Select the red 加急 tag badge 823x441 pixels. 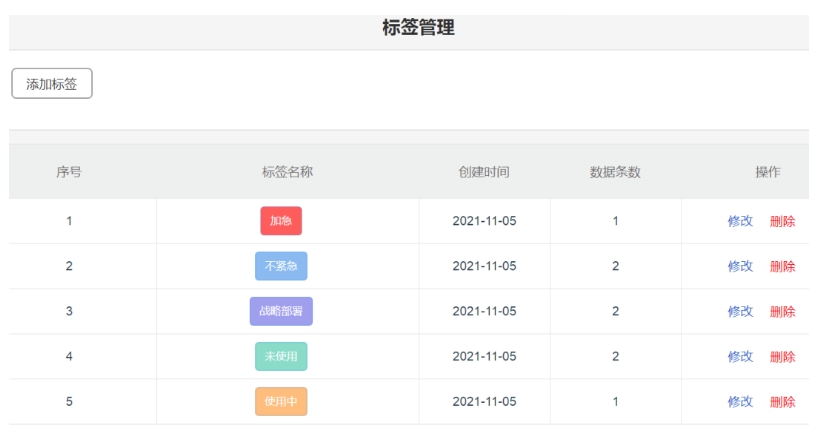pos(281,221)
